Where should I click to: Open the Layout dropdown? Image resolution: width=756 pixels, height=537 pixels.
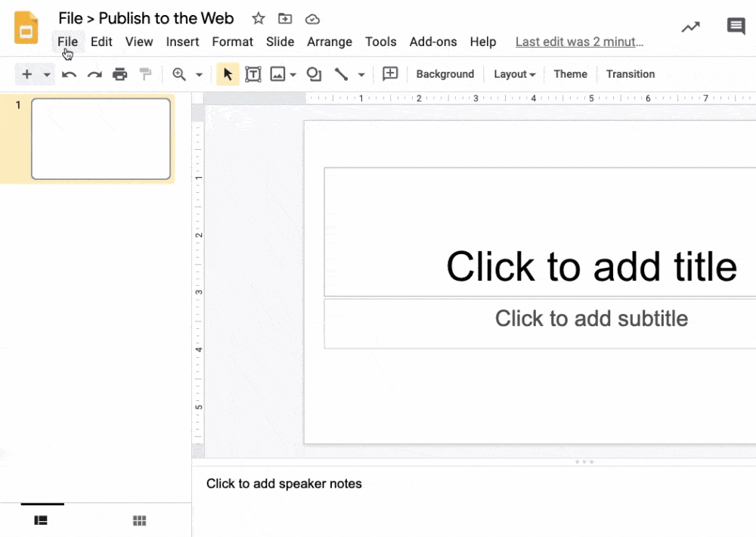514,74
